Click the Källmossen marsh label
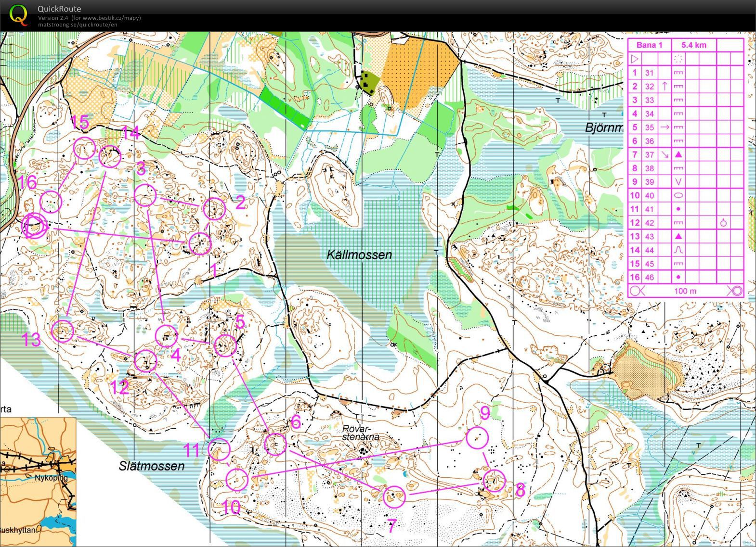 tap(359, 254)
